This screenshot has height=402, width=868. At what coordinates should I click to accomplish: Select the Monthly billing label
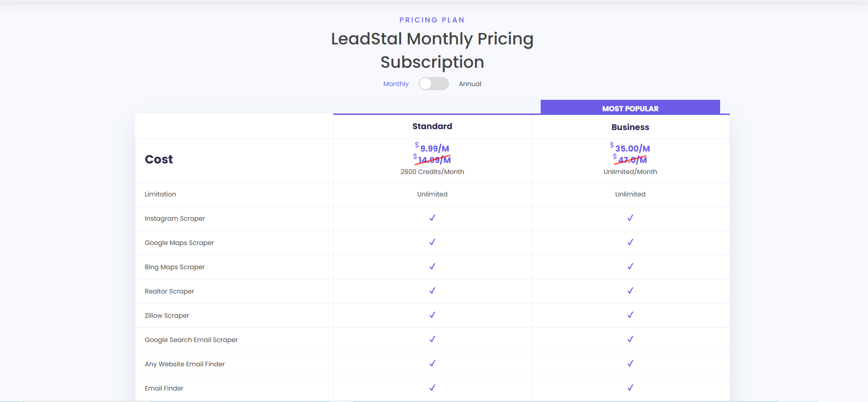click(396, 84)
